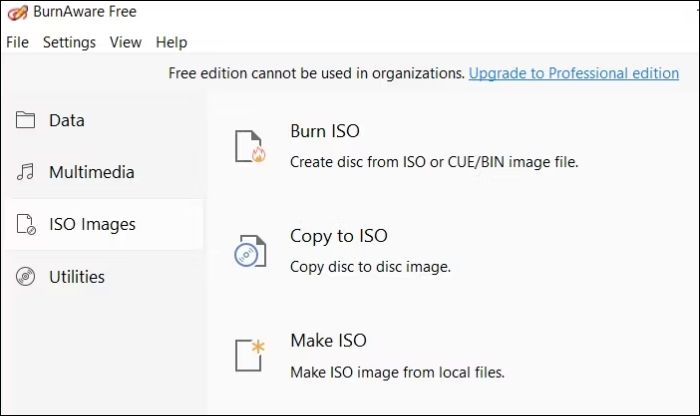This screenshot has height=416, width=700.
Task: Click the 'Make ISO image from local files' description
Action: click(x=397, y=372)
